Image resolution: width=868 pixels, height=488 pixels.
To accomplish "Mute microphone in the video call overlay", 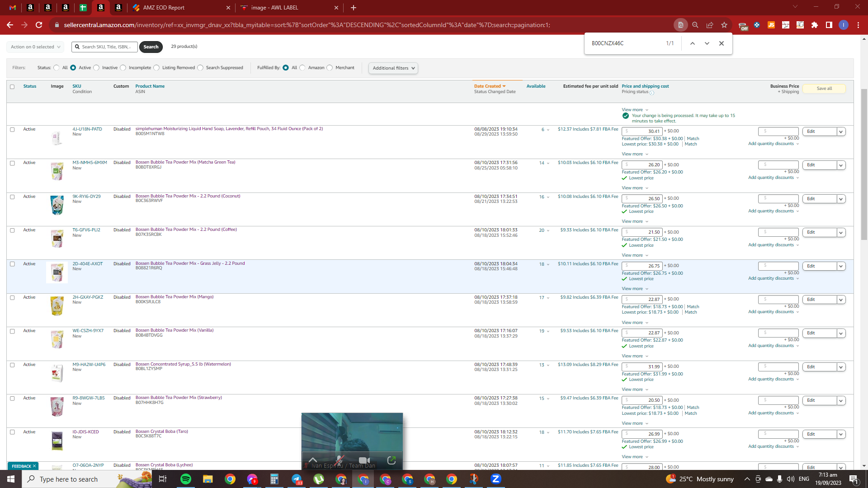I will coord(340,460).
